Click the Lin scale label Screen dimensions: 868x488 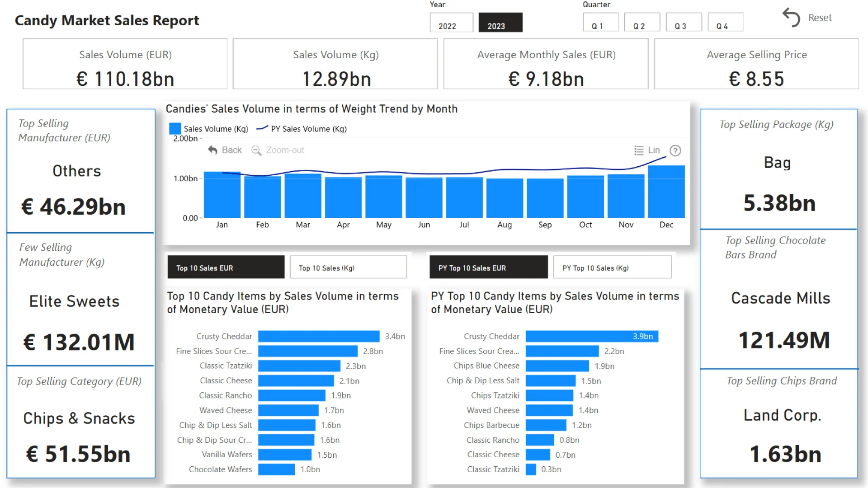[x=654, y=150]
